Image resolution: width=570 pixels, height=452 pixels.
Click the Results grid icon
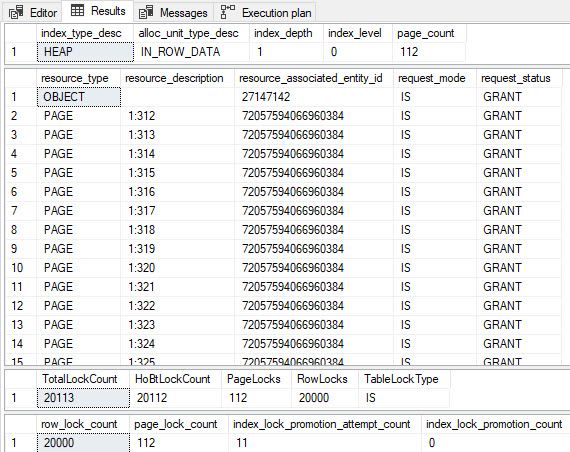point(77,10)
